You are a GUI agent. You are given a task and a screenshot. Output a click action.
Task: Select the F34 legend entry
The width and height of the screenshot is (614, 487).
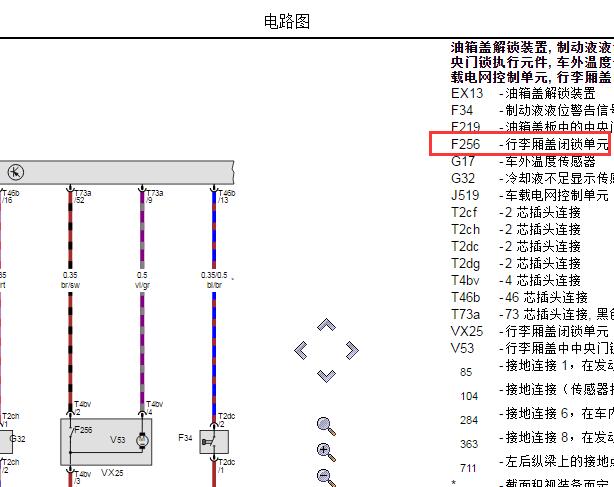(532, 110)
